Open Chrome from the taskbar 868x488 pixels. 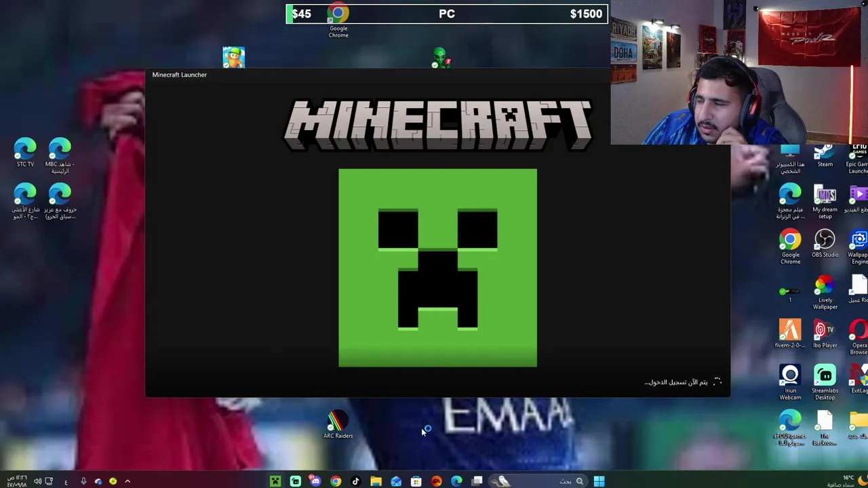coord(336,481)
